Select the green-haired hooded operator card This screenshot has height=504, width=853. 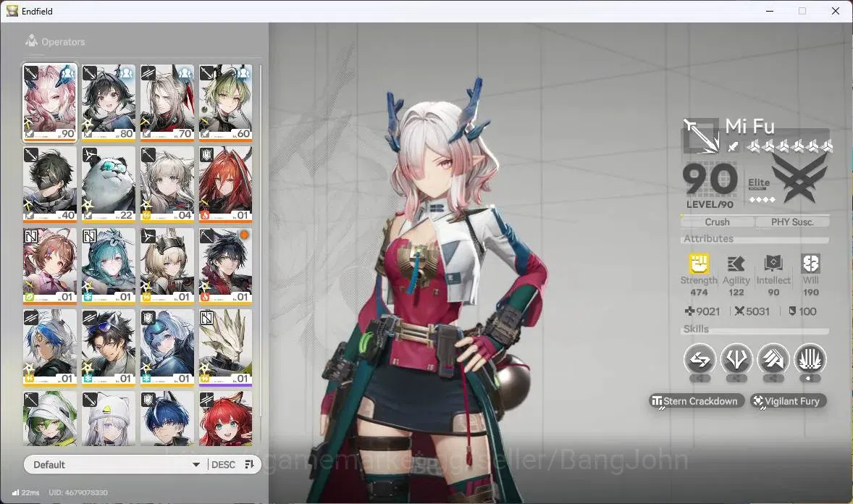(50, 418)
